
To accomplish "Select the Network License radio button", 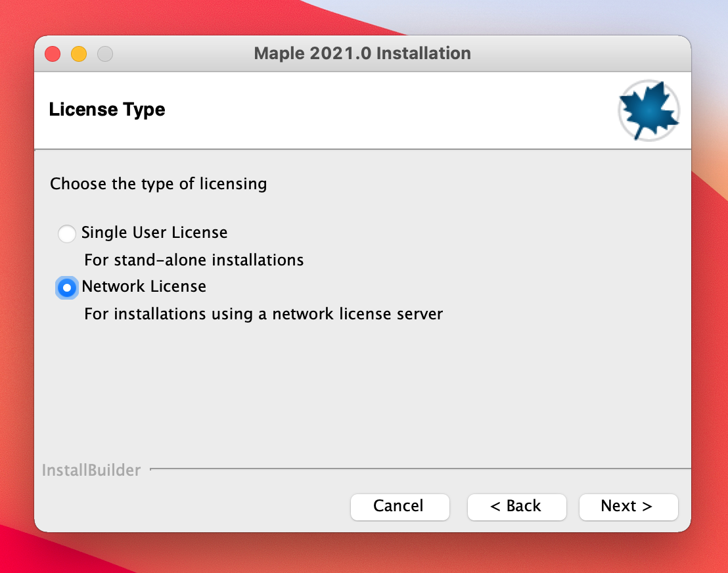I will 66,287.
